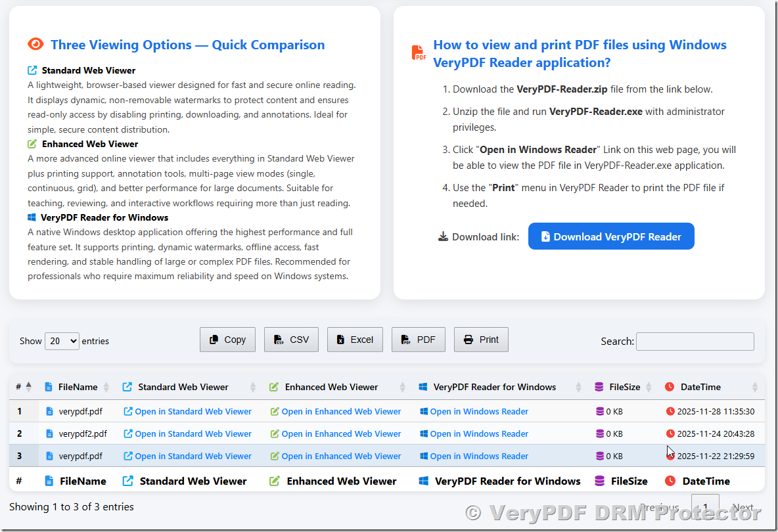Go to the Next page of entries
778x532 pixels.
pos(743,507)
